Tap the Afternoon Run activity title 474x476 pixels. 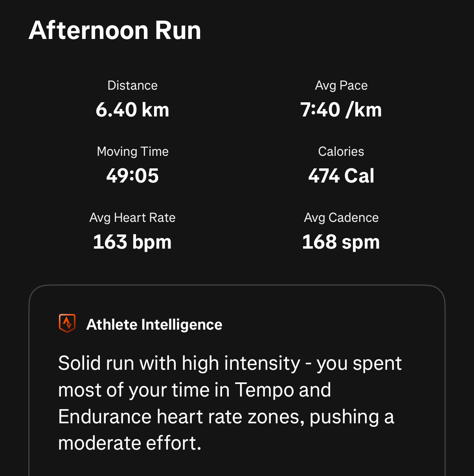(x=115, y=30)
